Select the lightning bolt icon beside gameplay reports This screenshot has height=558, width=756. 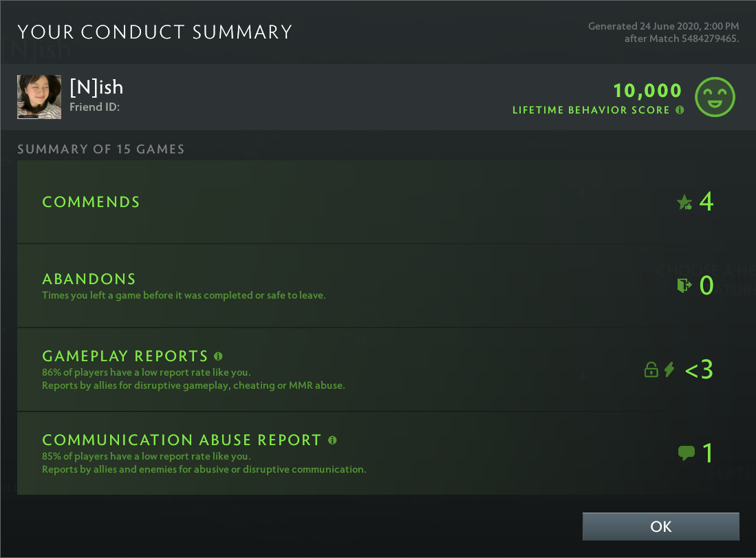[669, 369]
